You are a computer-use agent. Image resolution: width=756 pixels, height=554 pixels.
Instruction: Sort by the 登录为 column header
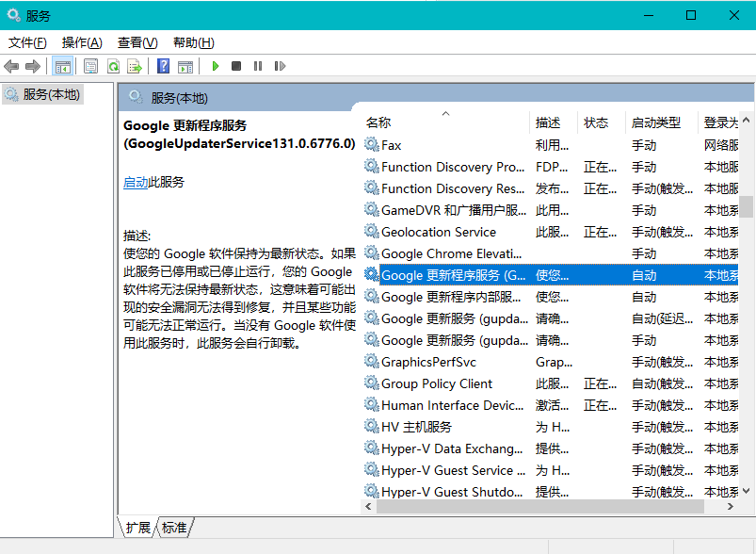(718, 122)
